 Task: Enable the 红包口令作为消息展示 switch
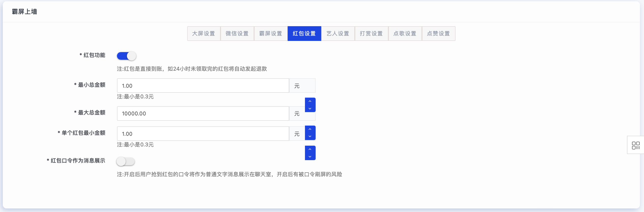point(126,161)
